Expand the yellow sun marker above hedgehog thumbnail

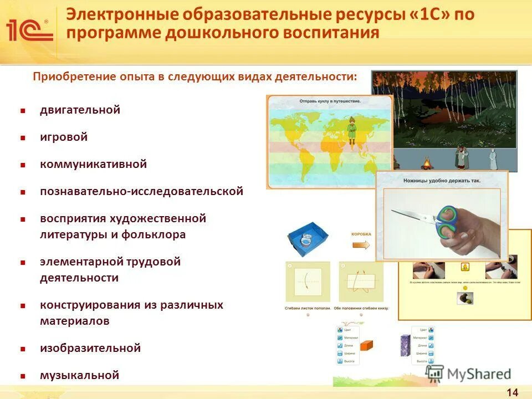465,289
